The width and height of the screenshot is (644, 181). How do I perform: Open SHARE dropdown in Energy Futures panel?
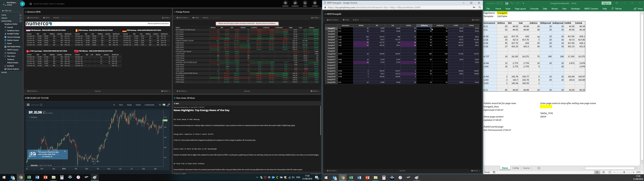[315, 18]
